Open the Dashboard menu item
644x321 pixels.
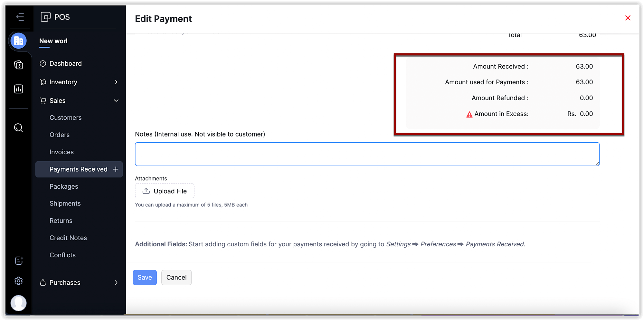(x=65, y=63)
